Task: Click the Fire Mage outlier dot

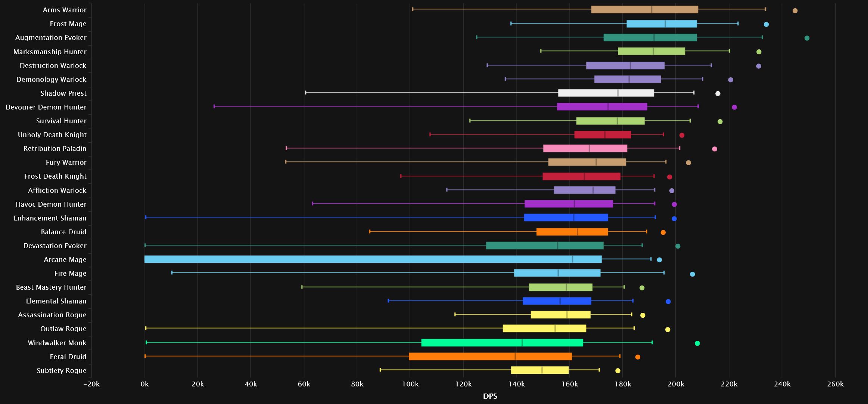Action: click(x=693, y=274)
